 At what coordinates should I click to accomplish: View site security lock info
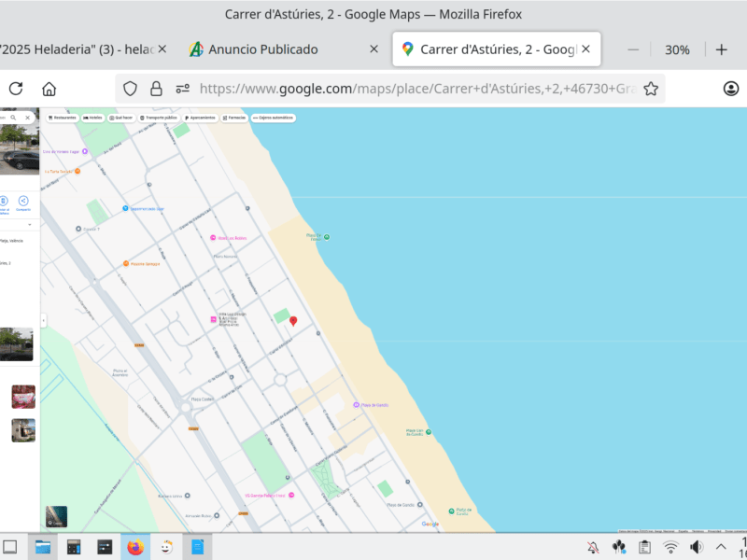point(156,89)
